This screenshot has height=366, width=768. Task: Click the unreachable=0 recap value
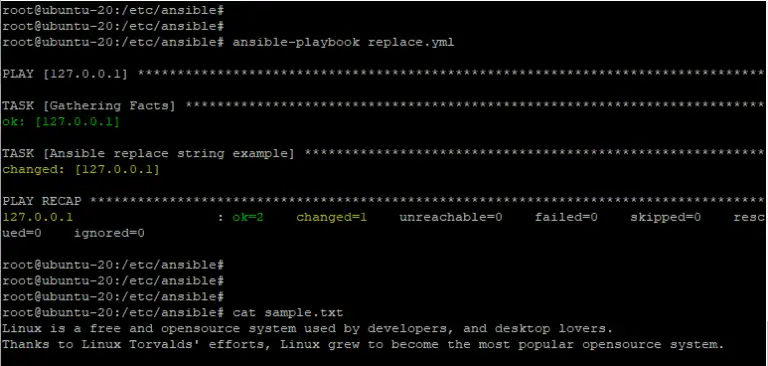[451, 217]
